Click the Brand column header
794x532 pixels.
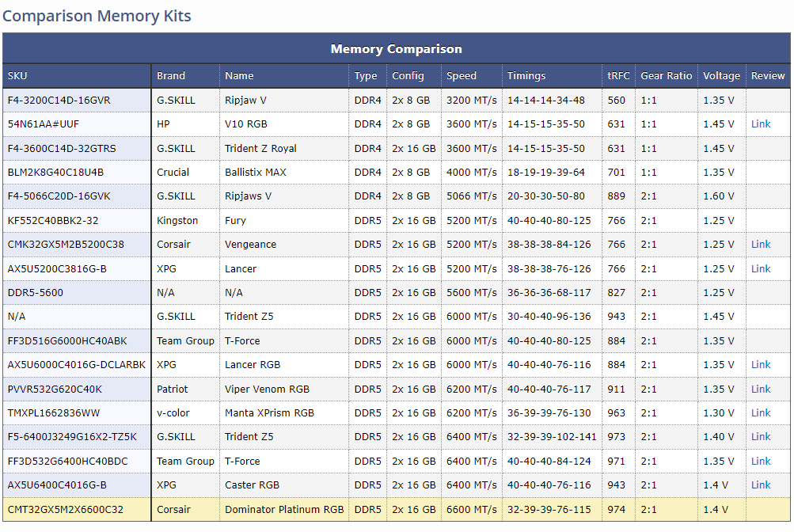click(x=171, y=76)
